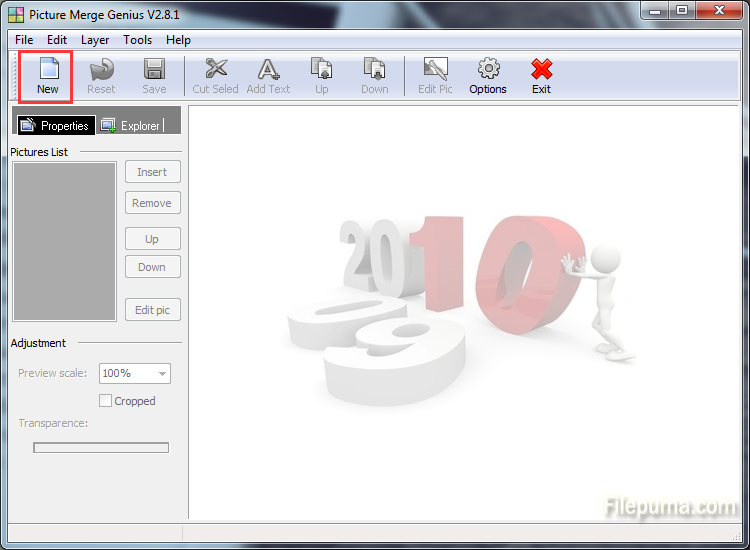Open the Edit Pic toolbar tool
The image size is (750, 550).
click(x=435, y=69)
